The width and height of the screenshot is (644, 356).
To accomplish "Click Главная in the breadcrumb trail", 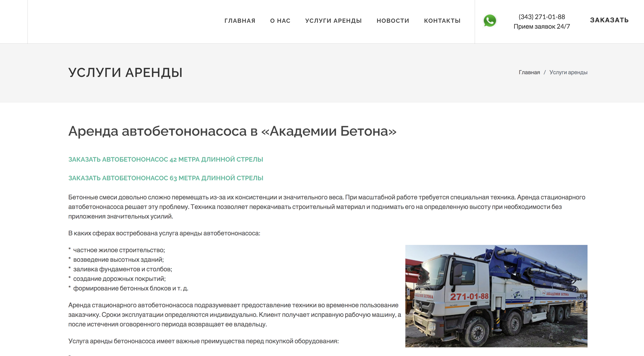I will click(529, 72).
